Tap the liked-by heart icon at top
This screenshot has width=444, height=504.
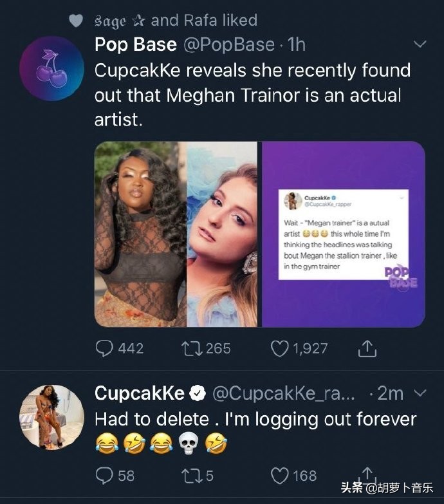[x=76, y=21]
